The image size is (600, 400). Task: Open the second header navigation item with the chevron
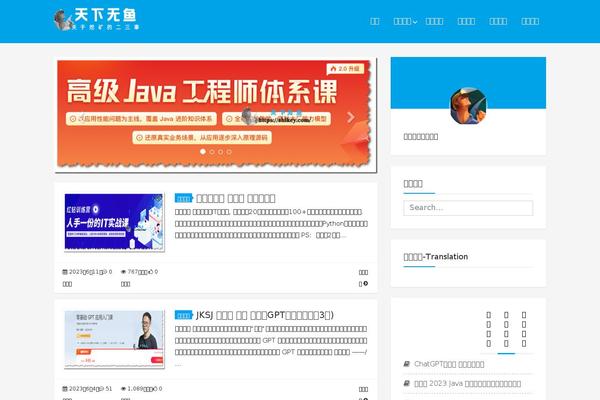405,21
